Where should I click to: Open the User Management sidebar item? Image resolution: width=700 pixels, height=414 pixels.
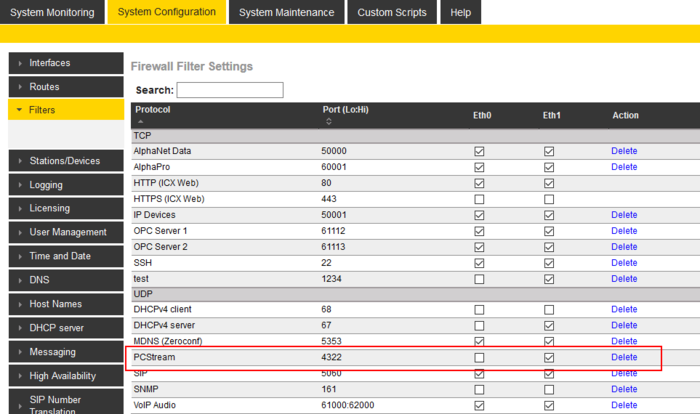pyautogui.click(x=65, y=232)
